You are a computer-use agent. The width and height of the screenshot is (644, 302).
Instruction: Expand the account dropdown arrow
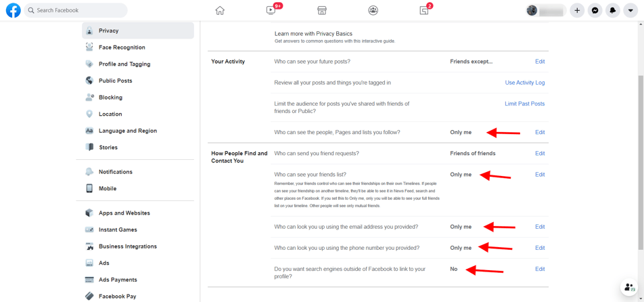click(x=630, y=11)
